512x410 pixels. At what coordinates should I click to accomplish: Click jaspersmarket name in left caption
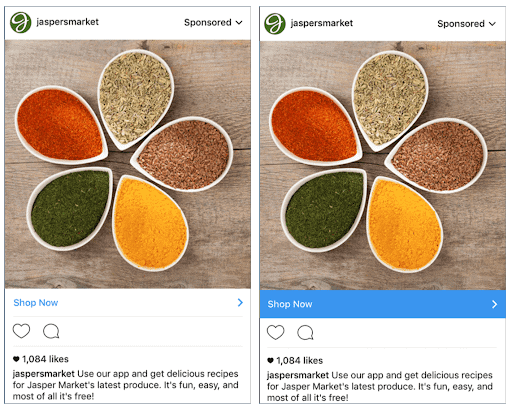point(43,374)
